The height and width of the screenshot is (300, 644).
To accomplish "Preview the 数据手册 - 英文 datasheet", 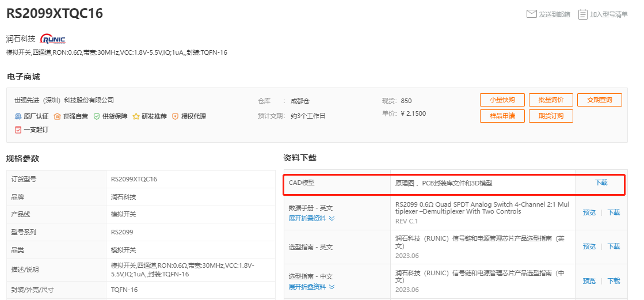I will tap(589, 212).
